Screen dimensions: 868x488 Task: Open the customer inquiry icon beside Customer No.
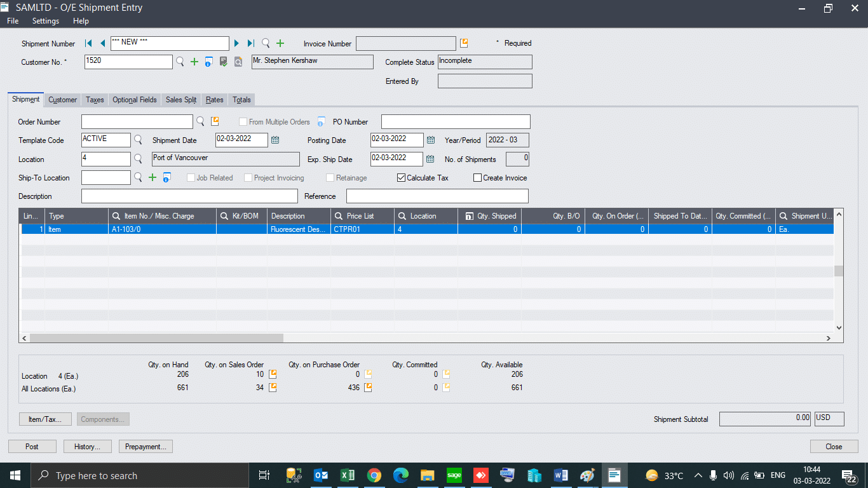pos(208,62)
